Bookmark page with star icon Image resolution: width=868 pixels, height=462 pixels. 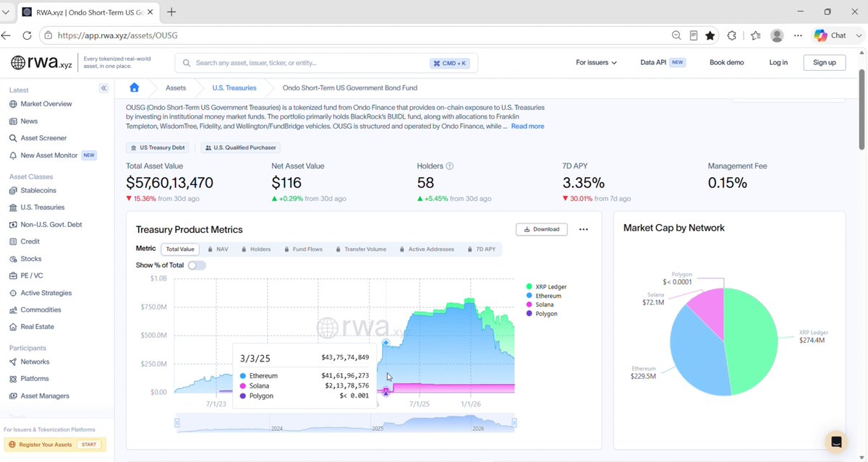pyautogui.click(x=710, y=35)
